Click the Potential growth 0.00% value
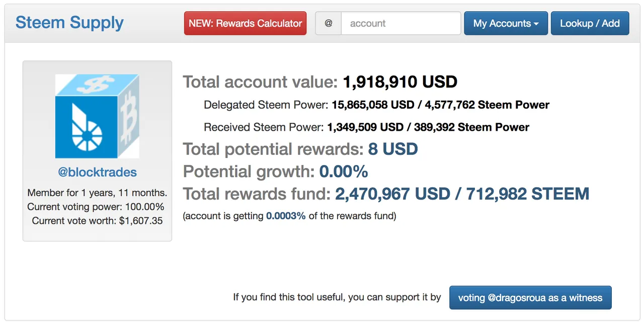This screenshot has height=325, width=644. point(344,172)
